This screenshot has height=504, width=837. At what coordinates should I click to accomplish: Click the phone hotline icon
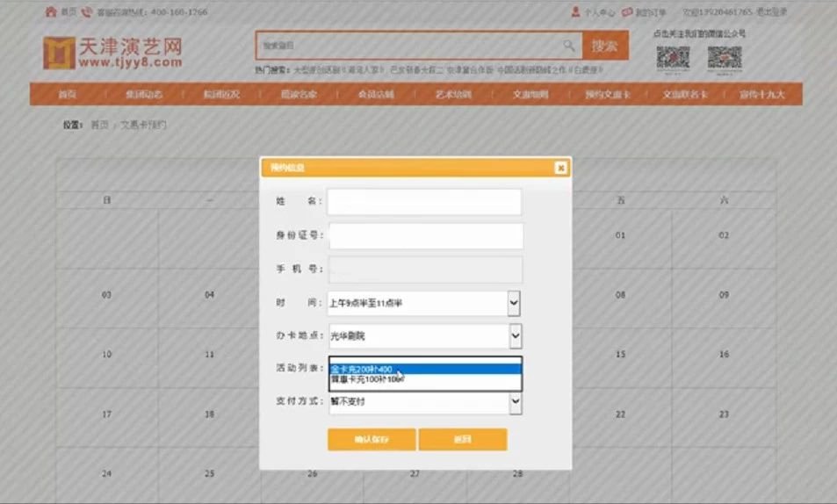click(86, 11)
